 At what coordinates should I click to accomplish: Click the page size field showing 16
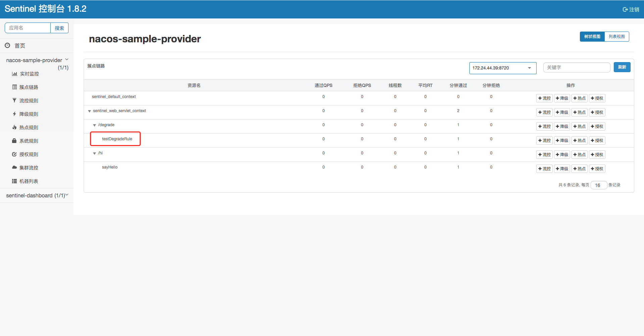(599, 185)
